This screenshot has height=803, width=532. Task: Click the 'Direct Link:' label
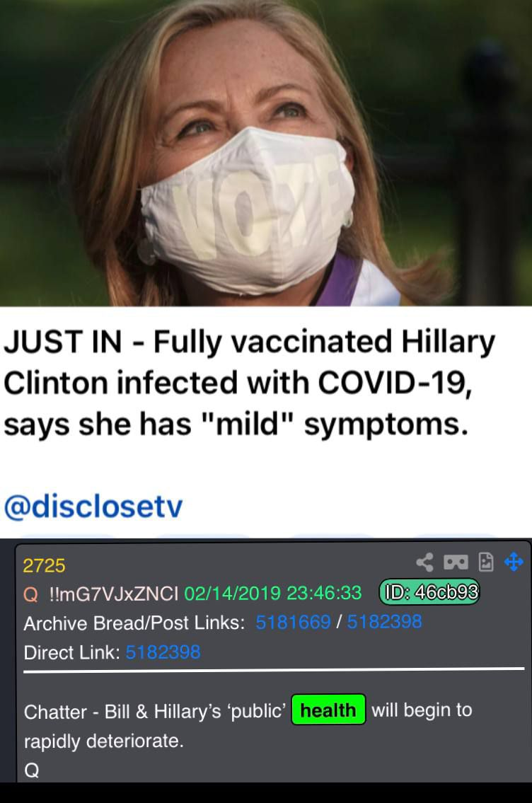[71, 652]
